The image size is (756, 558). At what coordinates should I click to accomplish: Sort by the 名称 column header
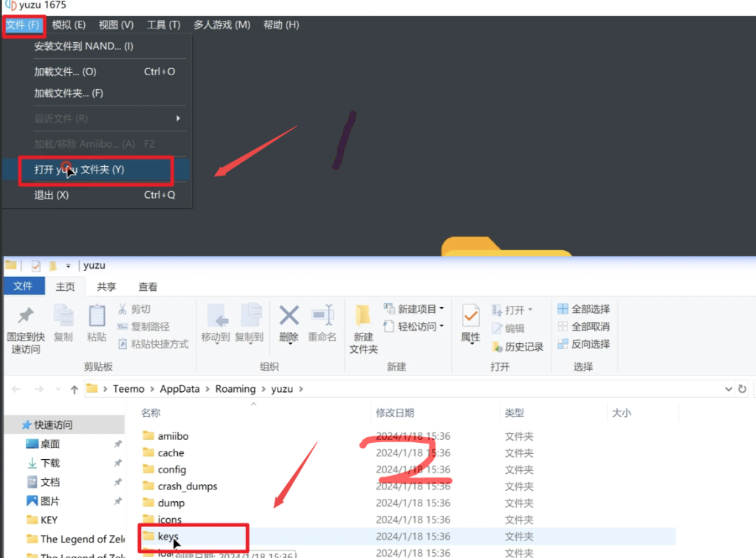(151, 413)
